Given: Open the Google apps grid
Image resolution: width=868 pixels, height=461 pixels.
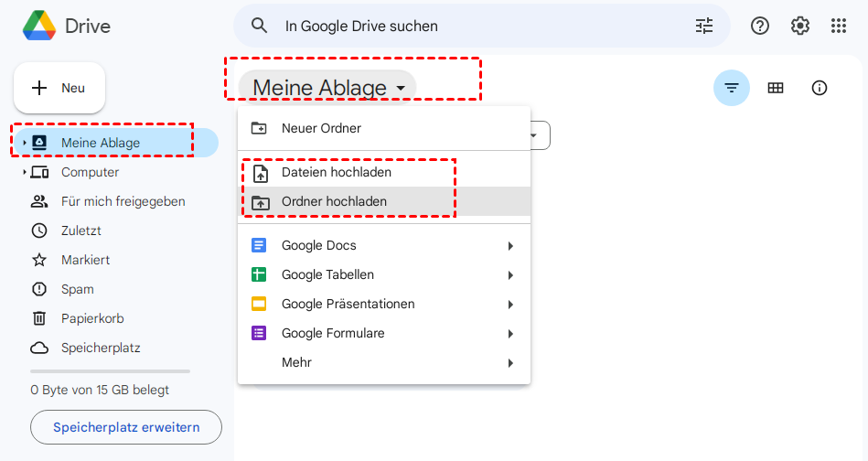Looking at the screenshot, I should (839, 26).
